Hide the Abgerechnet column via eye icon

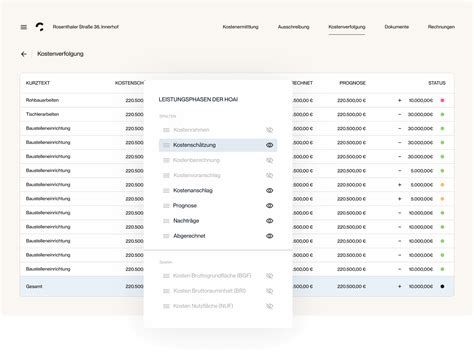pos(270,236)
